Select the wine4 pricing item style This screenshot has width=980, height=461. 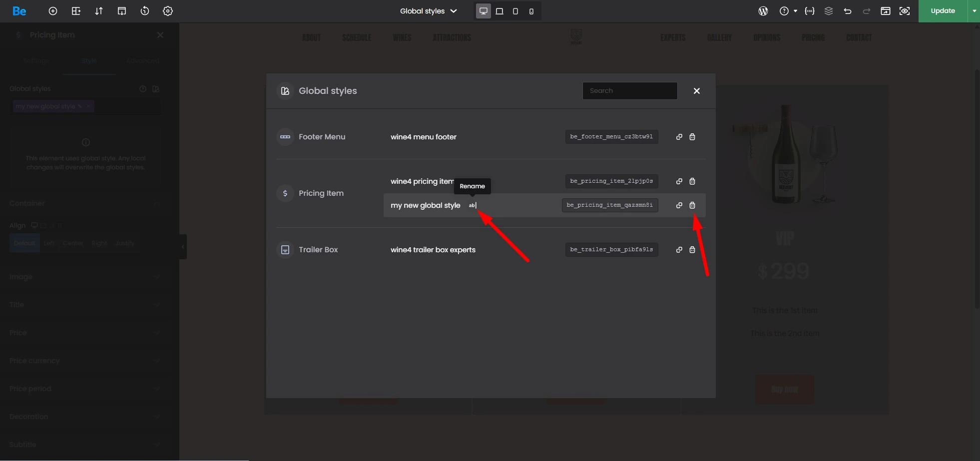click(422, 181)
